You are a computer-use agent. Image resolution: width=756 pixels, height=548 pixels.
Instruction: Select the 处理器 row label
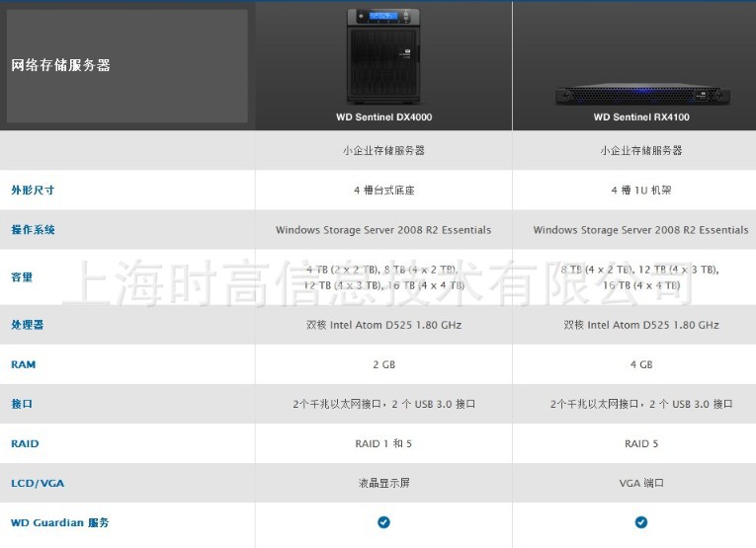pyautogui.click(x=28, y=325)
